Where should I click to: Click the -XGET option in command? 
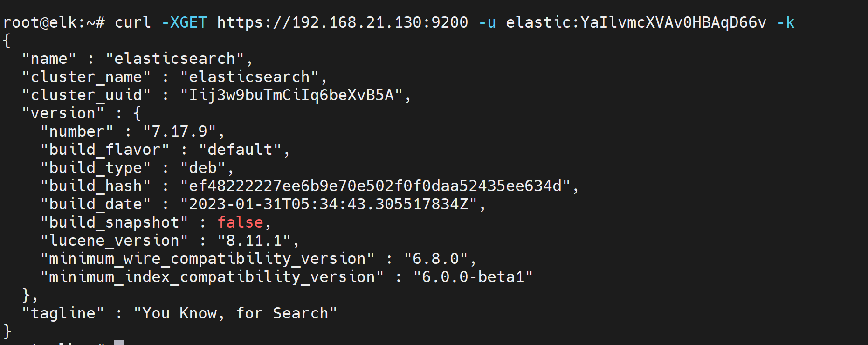pos(184,22)
